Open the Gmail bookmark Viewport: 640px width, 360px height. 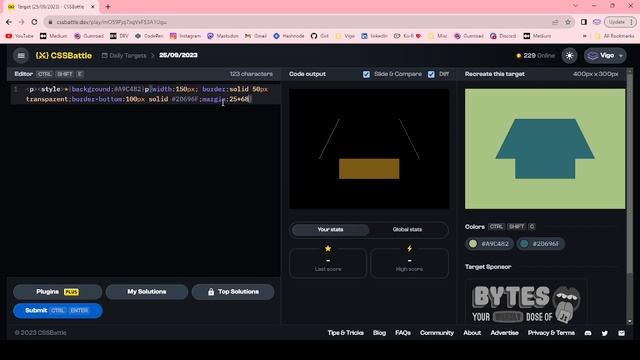click(256, 36)
